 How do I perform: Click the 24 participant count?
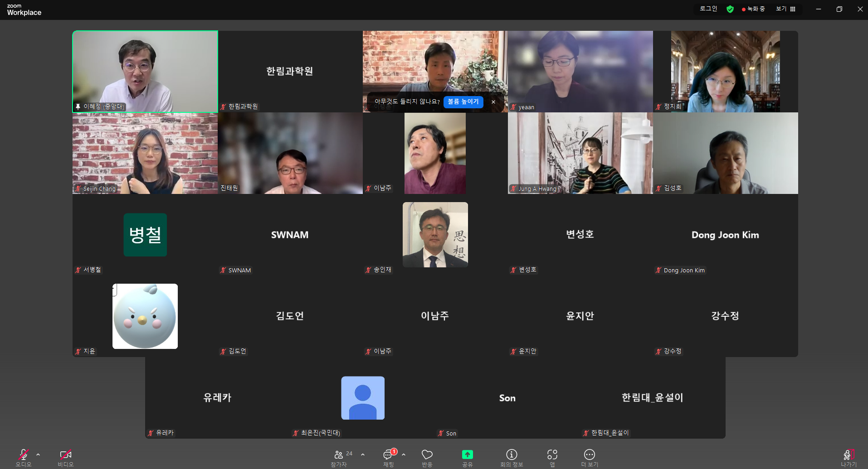click(349, 454)
